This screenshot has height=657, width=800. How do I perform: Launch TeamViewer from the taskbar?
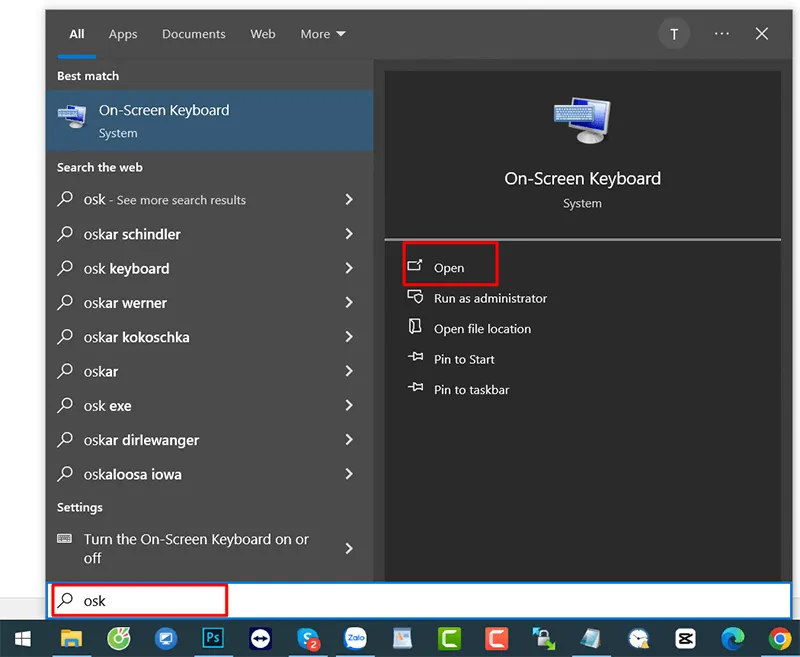(261, 638)
